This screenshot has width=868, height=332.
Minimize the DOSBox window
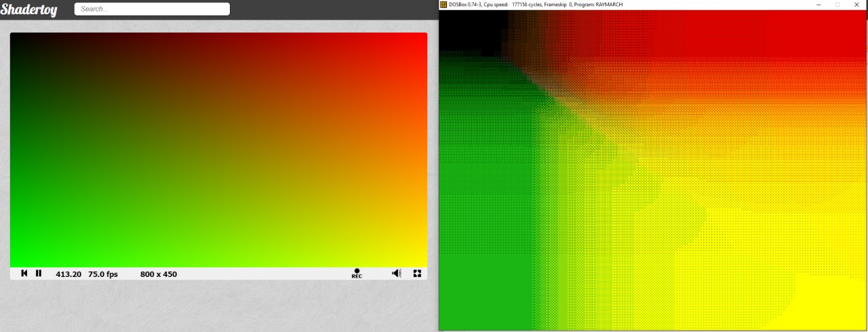click(818, 5)
